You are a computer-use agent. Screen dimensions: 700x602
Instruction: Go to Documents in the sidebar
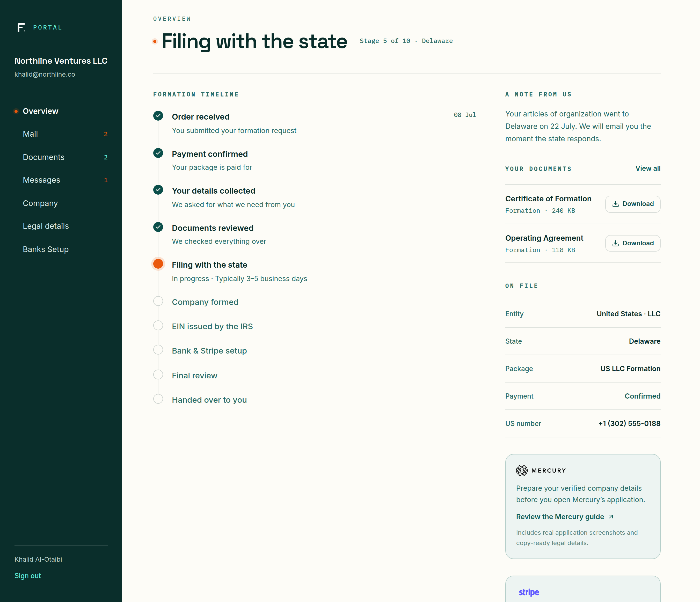pyautogui.click(x=43, y=157)
